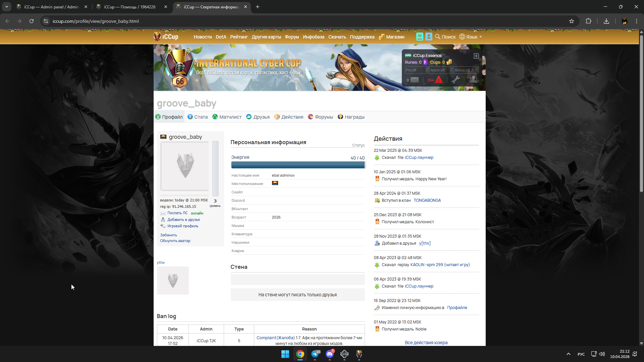644x362 pixels.
Task: Toggle the Bonus off status
Action: (x=466, y=70)
